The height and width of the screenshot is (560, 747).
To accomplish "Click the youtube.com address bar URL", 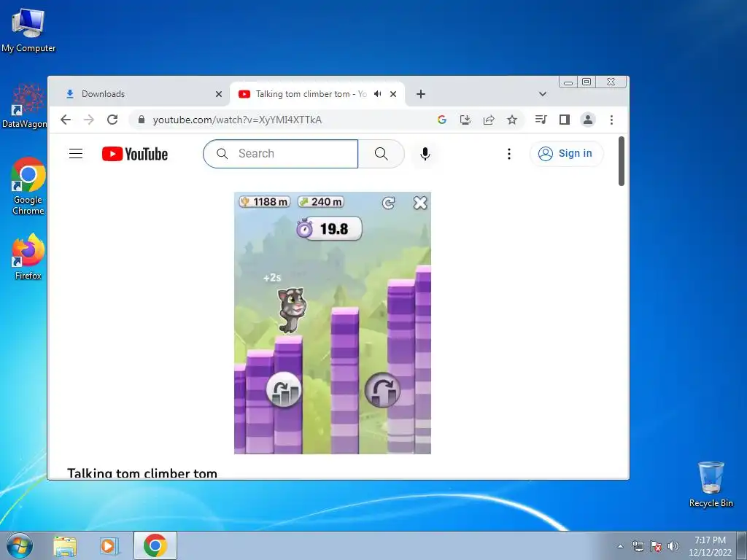I will 237,120.
